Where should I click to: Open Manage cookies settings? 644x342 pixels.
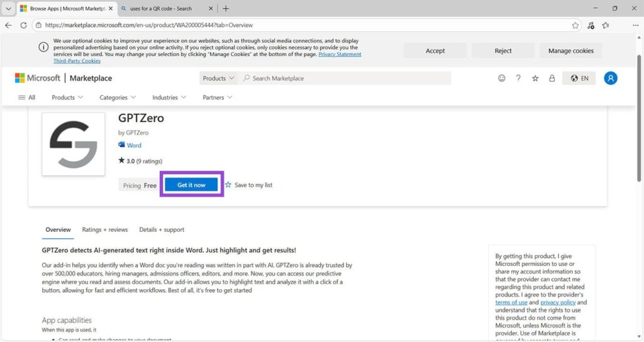(570, 51)
